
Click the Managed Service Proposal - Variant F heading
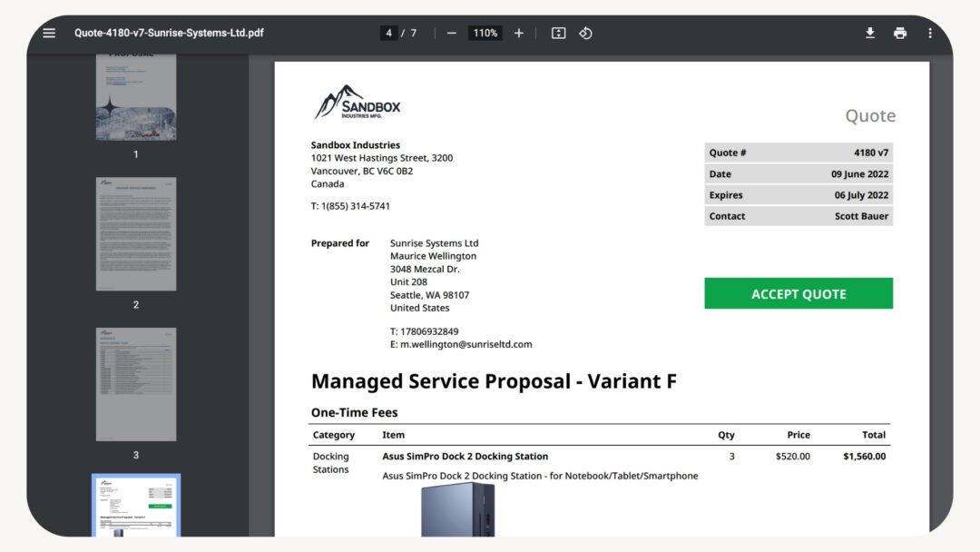click(494, 381)
